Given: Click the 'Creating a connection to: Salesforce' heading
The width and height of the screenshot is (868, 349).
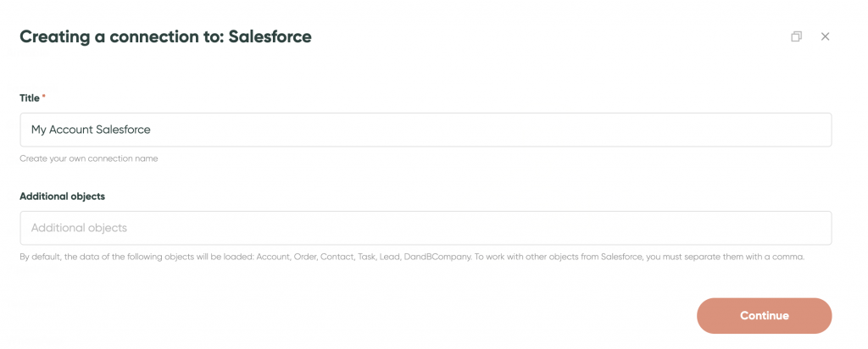Looking at the screenshot, I should point(165,36).
